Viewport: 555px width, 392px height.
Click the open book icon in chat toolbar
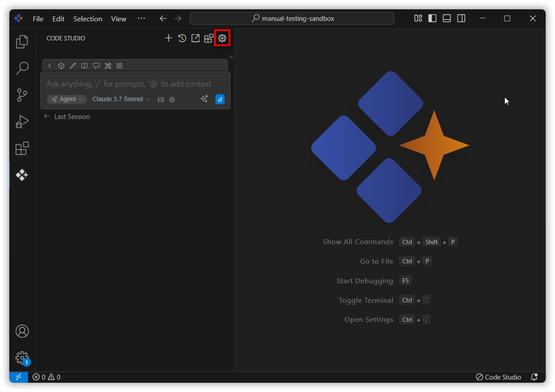[84, 66]
